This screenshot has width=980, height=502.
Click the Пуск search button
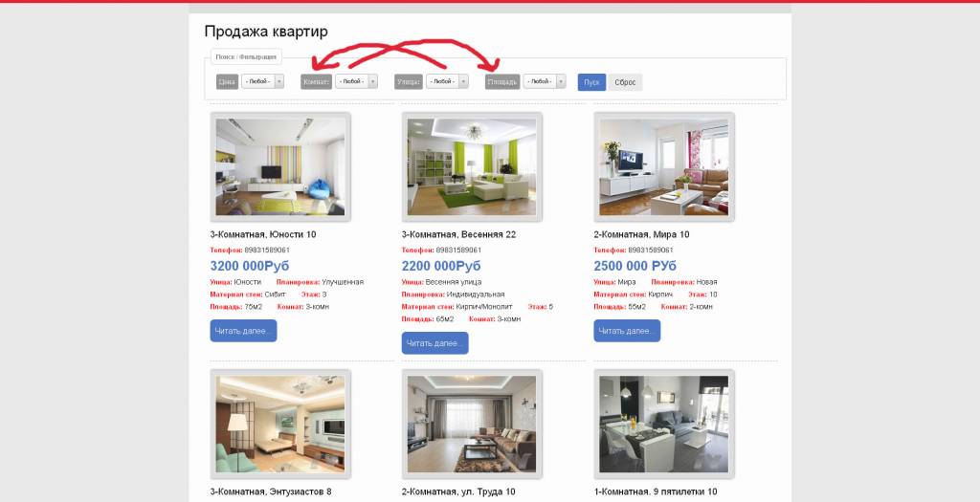pos(591,82)
